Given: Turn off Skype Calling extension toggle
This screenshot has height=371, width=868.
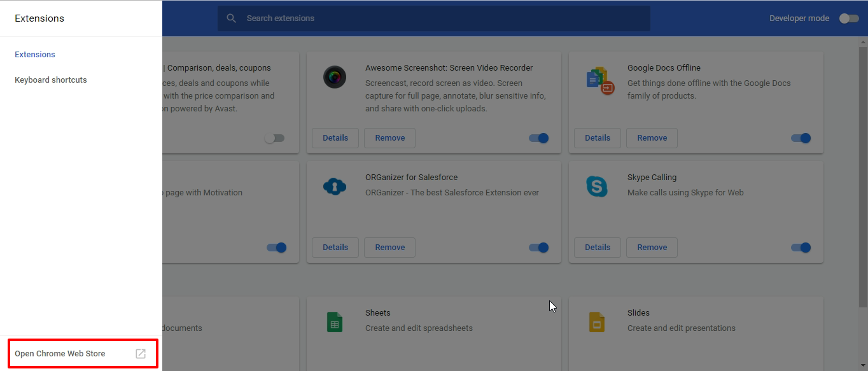Looking at the screenshot, I should pos(801,248).
